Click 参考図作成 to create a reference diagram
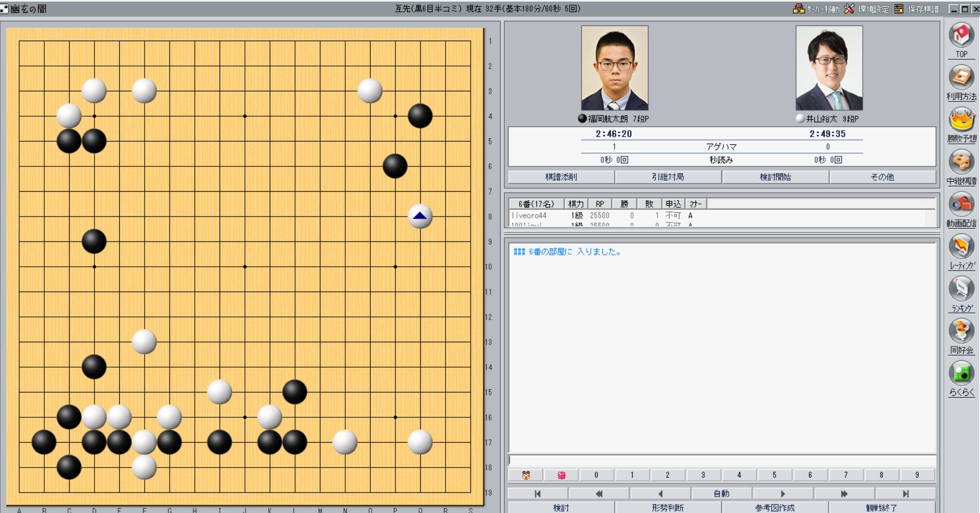 click(x=775, y=508)
